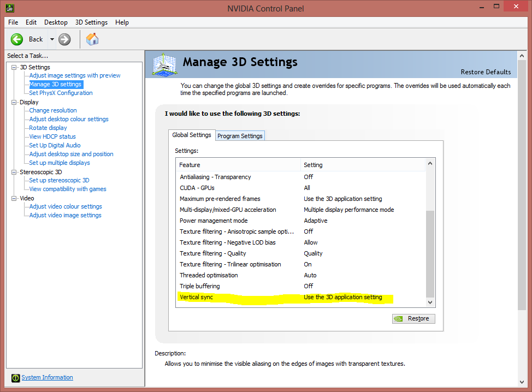Select the Threaded optimisation row
532x392 pixels.
point(301,275)
